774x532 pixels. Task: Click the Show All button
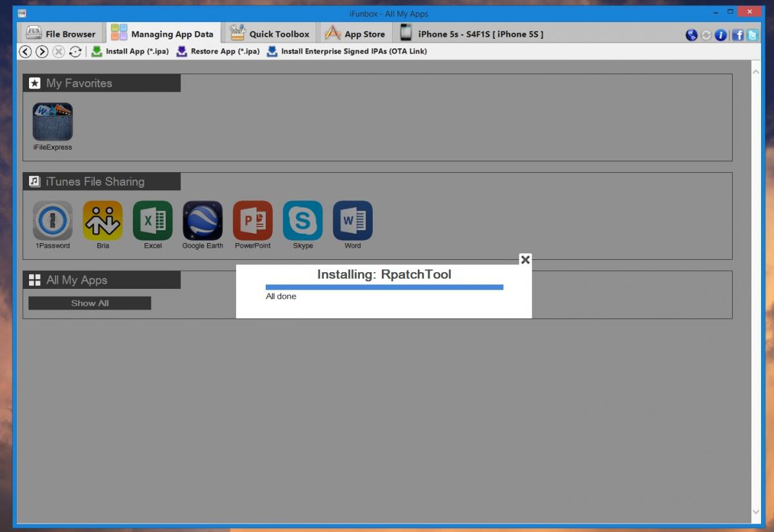90,303
